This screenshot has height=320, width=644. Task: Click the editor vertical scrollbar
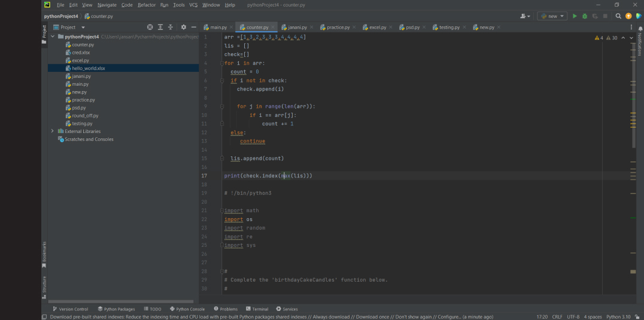(x=634, y=95)
